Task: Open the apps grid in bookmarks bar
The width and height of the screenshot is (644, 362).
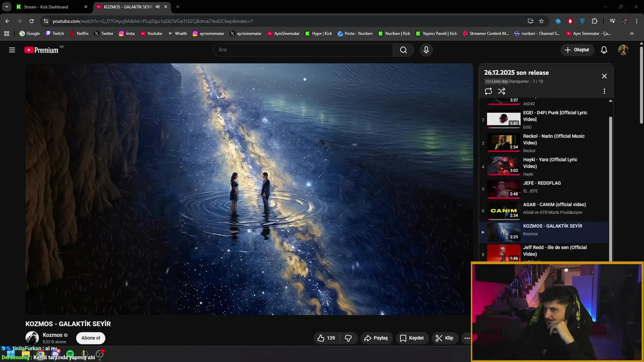Action: pos(7,34)
